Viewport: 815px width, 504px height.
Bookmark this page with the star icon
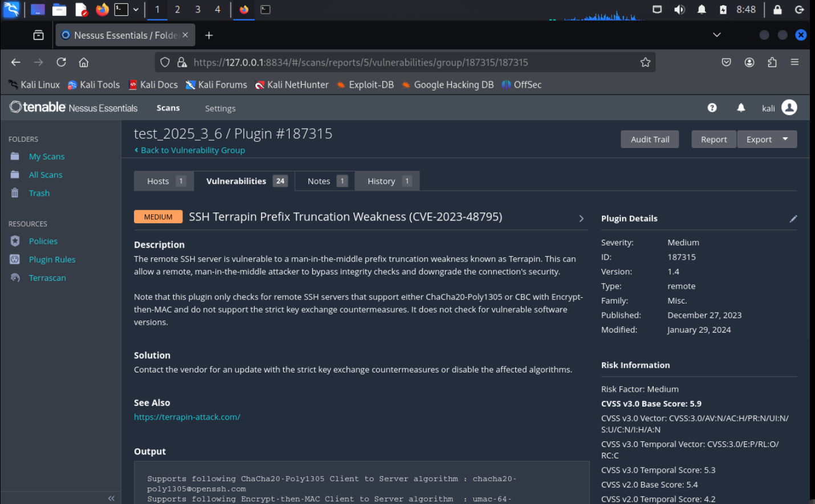tap(645, 62)
